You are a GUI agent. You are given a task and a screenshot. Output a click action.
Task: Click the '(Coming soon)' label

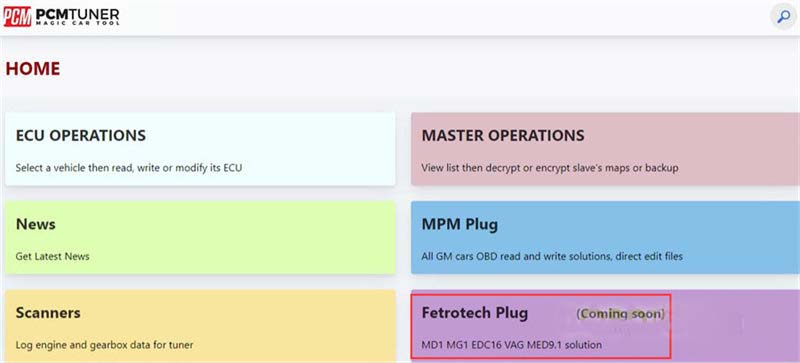[621, 313]
